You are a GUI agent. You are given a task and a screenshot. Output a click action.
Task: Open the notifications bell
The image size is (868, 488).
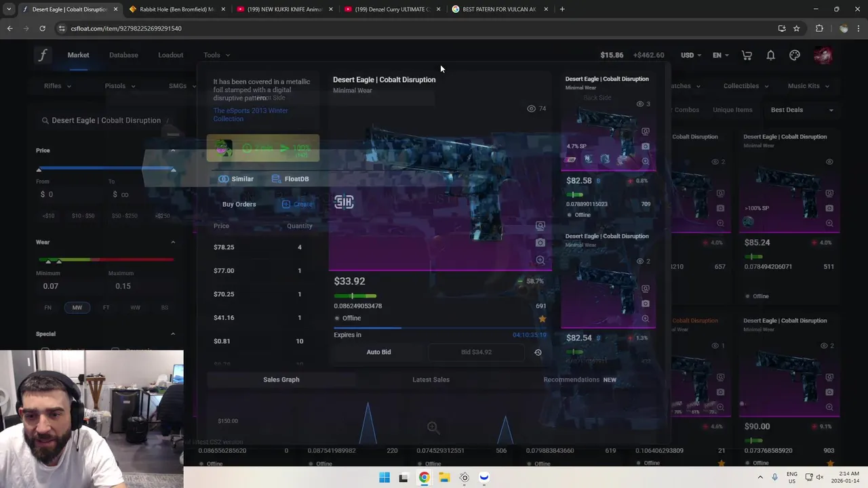coord(770,56)
